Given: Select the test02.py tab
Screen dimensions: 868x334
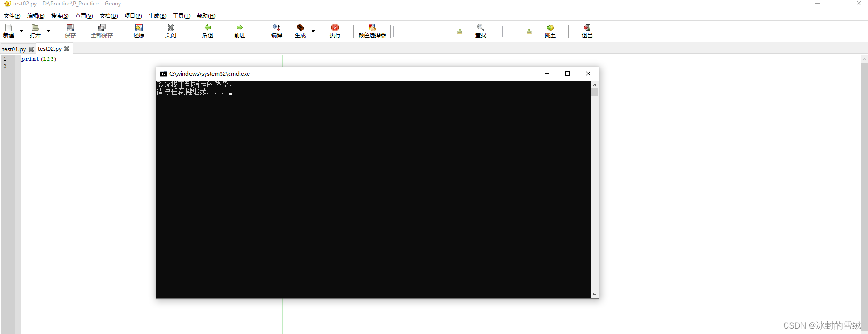Looking at the screenshot, I should (50, 49).
